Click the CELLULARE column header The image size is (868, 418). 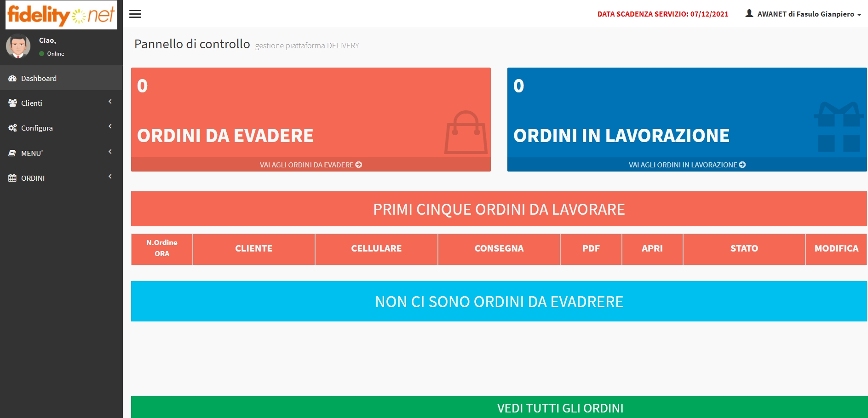tap(376, 249)
